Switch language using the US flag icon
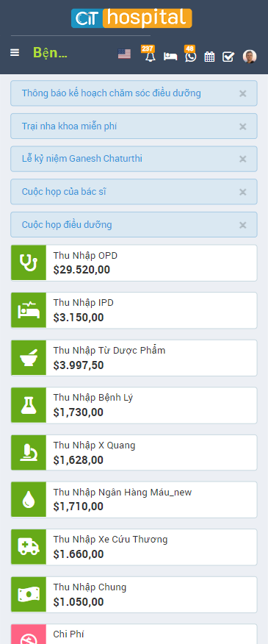Screen dimensions: 268x644 tap(124, 54)
